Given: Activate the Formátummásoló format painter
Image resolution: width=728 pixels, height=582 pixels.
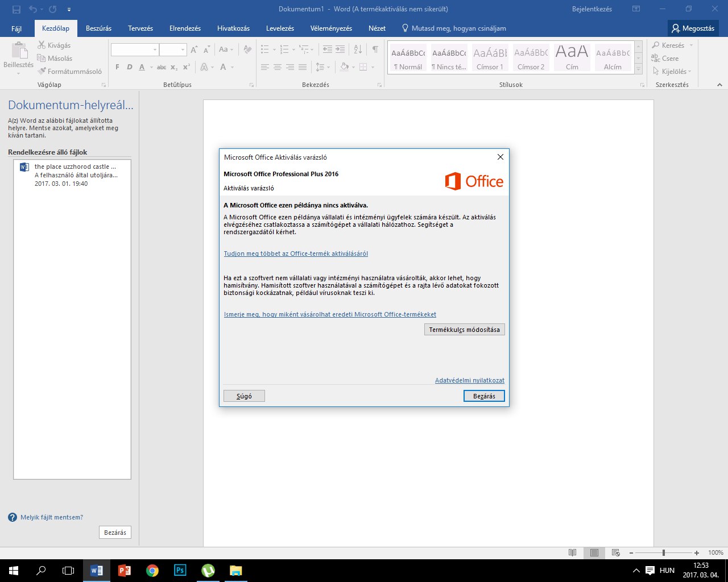Looking at the screenshot, I should tap(70, 72).
